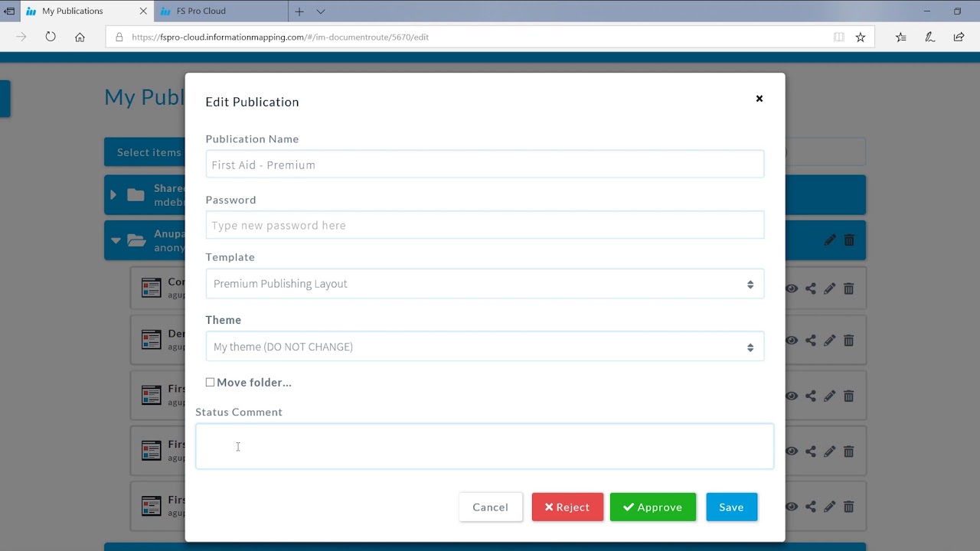This screenshot has height=551, width=980.
Task: Click the open Anupa folder icon
Action: pos(137,240)
